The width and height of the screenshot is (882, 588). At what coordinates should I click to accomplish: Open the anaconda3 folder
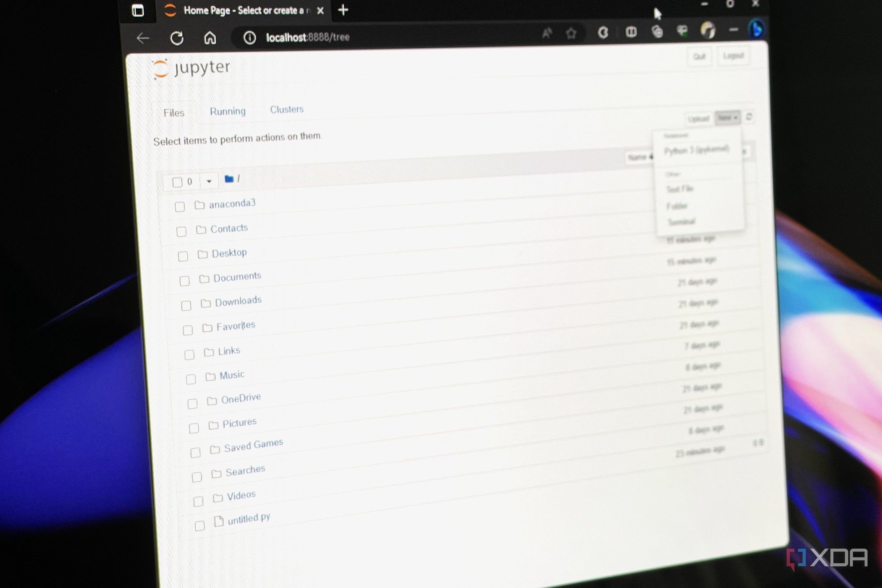tap(233, 204)
